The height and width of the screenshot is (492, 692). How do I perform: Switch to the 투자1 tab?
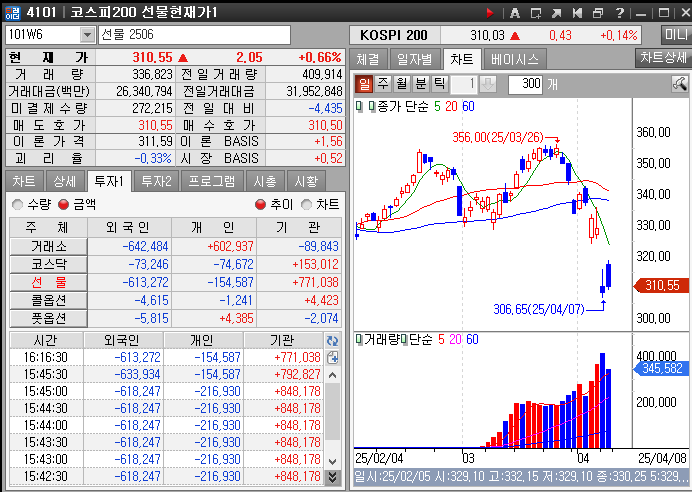pyautogui.click(x=109, y=181)
